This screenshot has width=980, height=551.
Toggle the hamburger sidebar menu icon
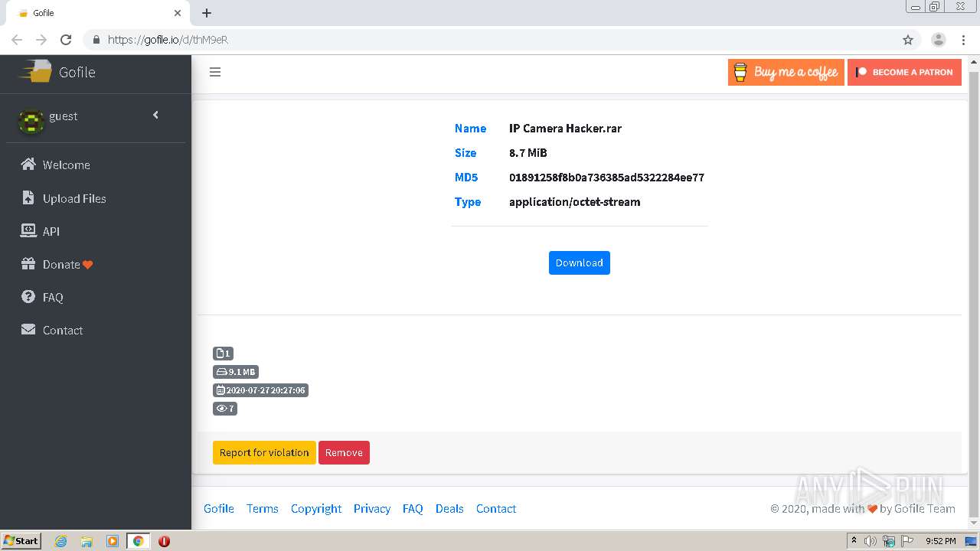click(215, 72)
